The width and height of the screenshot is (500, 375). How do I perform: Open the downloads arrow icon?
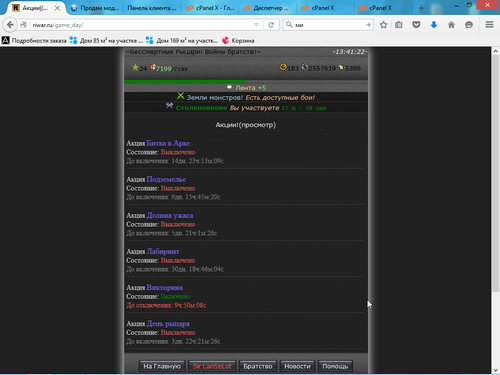click(434, 25)
